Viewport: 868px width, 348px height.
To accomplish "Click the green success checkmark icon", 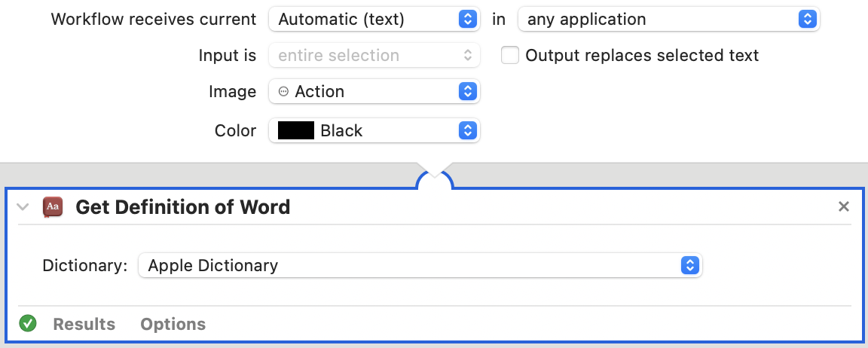I will [28, 323].
